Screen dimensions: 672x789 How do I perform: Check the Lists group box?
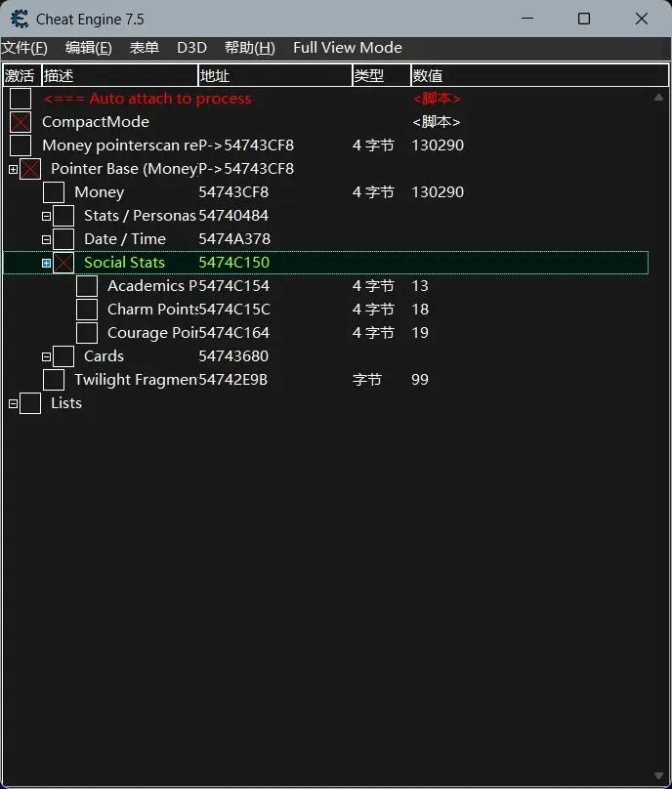pos(30,403)
